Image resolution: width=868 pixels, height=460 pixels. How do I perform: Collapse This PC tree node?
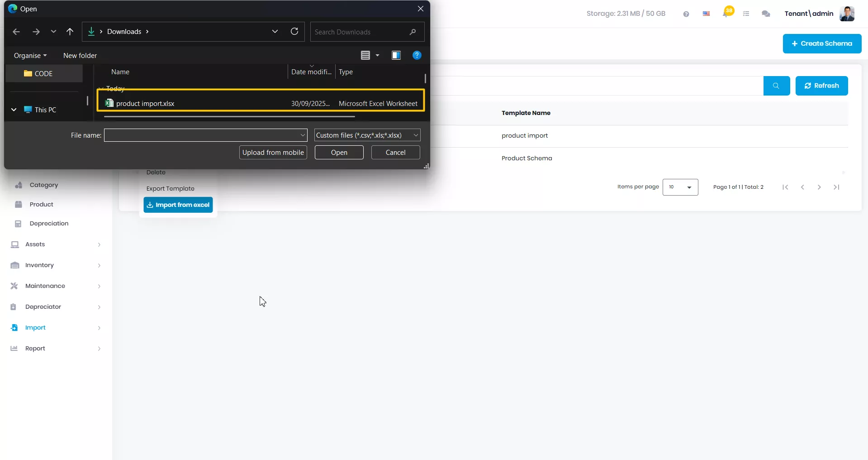click(14, 110)
